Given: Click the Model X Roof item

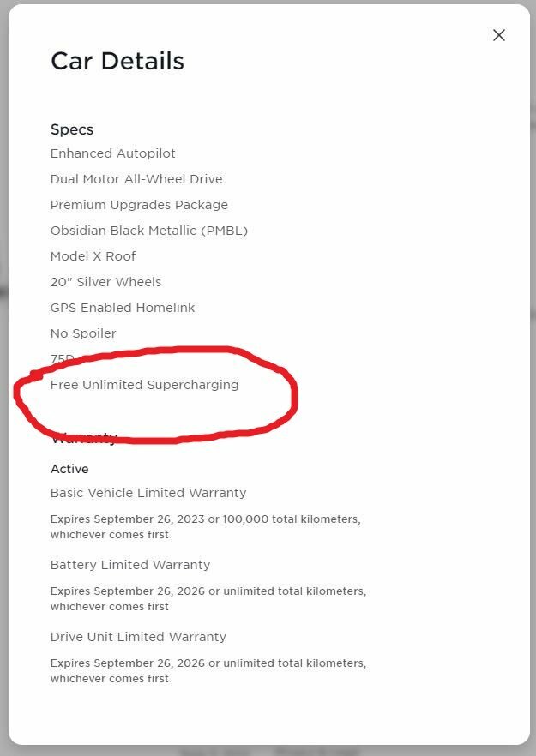Looking at the screenshot, I should [x=93, y=256].
